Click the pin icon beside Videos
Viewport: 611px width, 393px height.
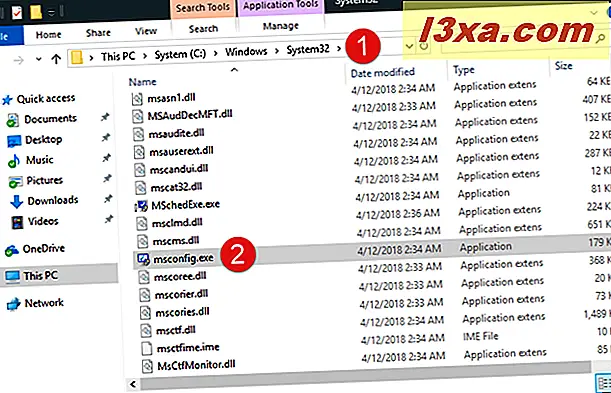(109, 219)
